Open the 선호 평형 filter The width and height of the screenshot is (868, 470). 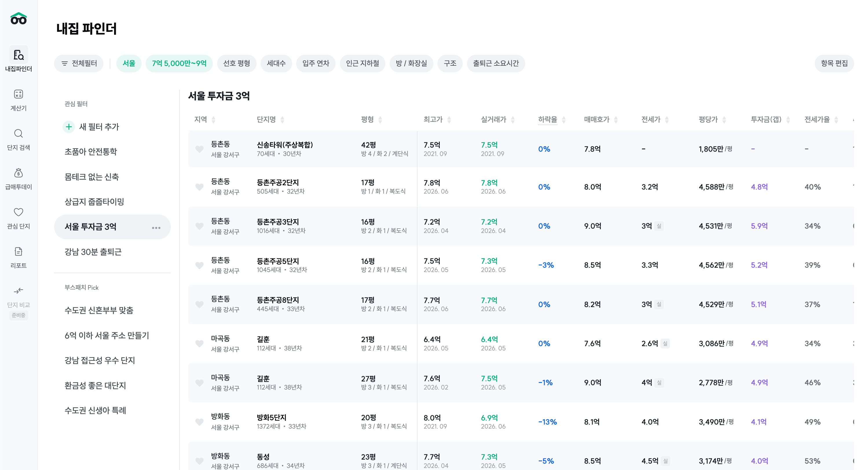237,63
